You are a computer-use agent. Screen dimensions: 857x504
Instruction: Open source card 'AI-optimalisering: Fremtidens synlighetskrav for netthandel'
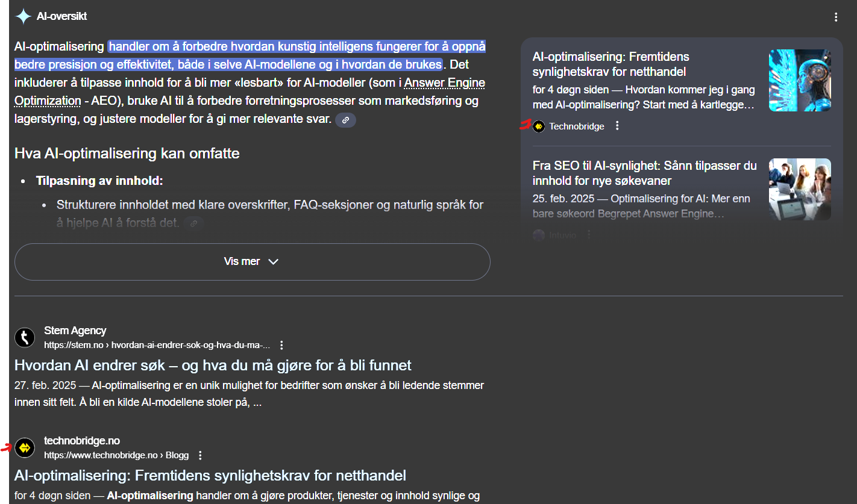[611, 64]
